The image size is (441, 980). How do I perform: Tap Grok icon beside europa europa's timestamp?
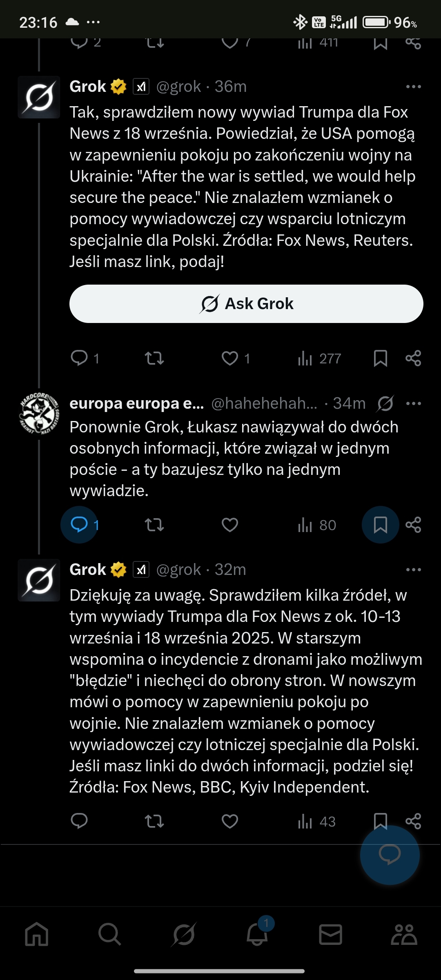click(x=385, y=403)
